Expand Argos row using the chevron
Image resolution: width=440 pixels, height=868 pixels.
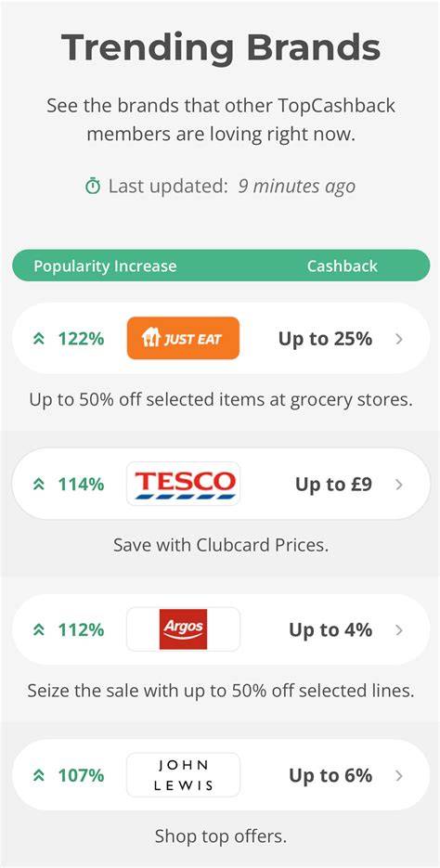pyautogui.click(x=399, y=630)
